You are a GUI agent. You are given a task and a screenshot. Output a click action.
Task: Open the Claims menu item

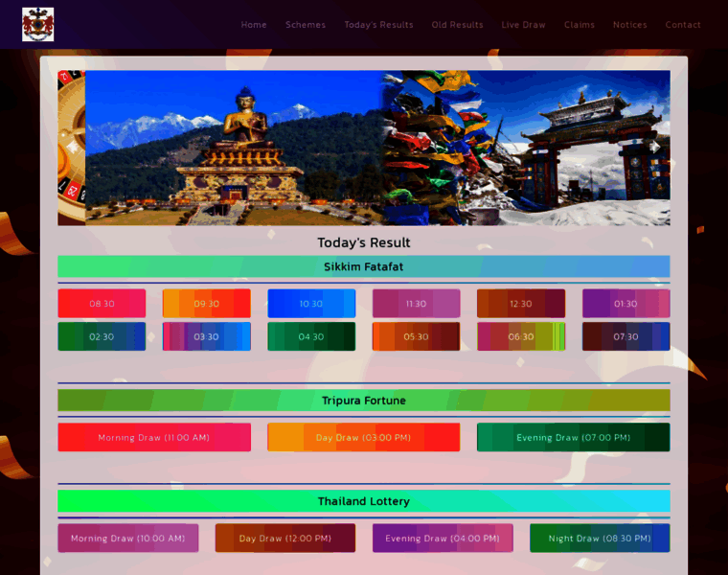(580, 25)
